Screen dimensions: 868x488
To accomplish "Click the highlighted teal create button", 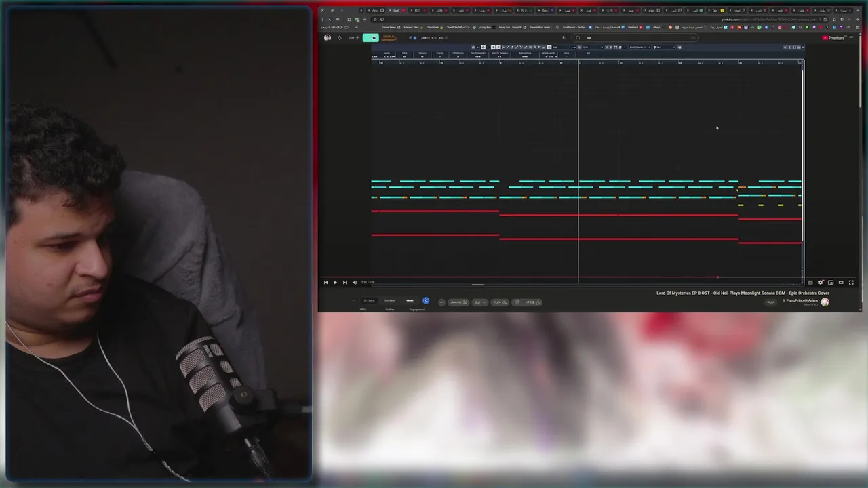I will (x=371, y=38).
